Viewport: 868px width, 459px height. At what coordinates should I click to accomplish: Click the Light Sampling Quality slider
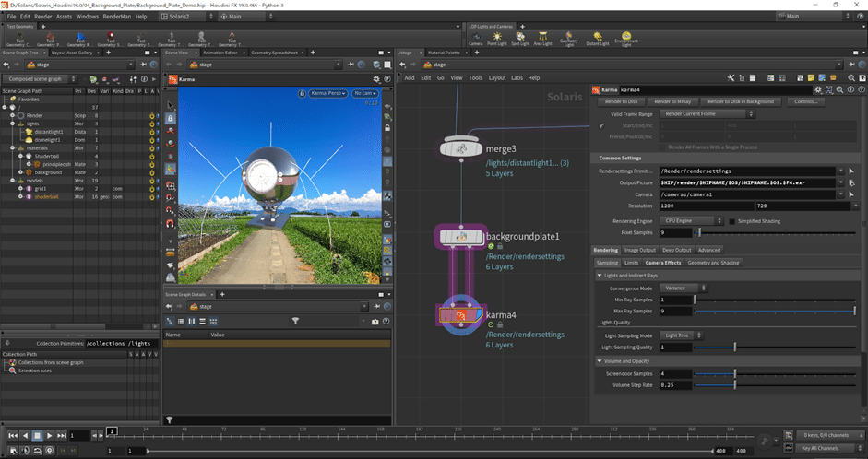[775, 347]
